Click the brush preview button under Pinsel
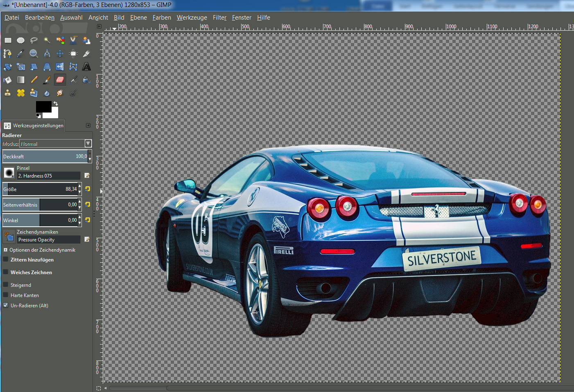 pyautogui.click(x=9, y=173)
